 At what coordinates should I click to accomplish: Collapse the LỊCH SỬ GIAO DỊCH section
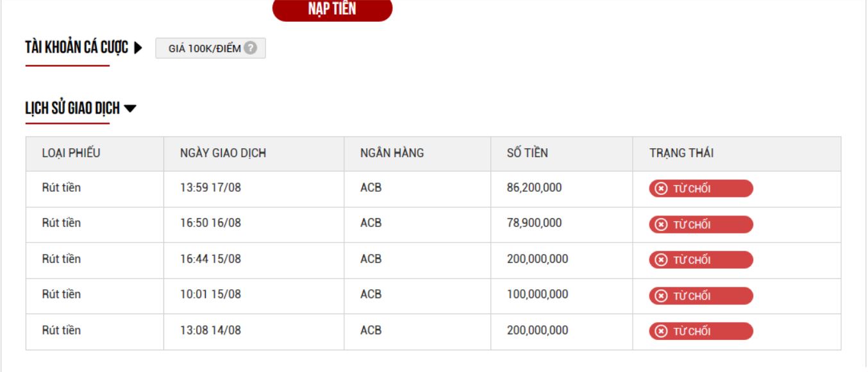130,109
